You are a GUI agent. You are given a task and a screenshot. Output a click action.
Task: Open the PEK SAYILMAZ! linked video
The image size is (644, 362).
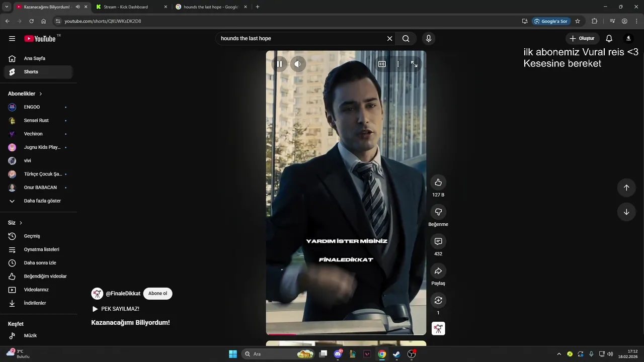coord(116,309)
